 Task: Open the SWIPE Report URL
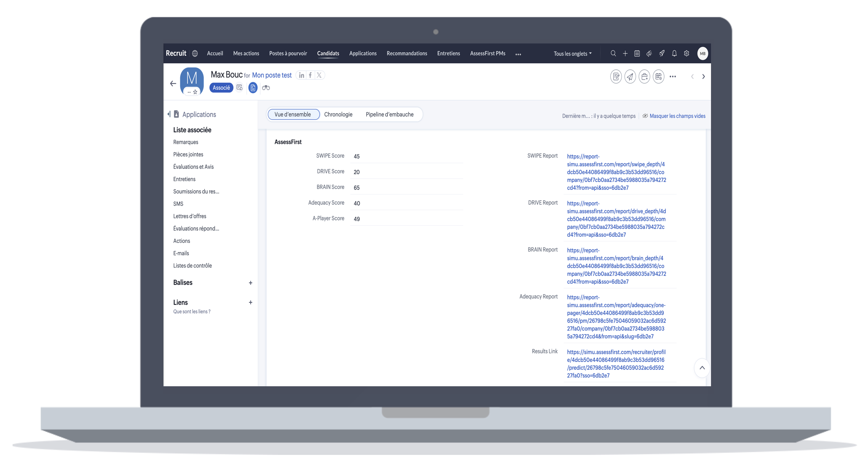point(616,172)
